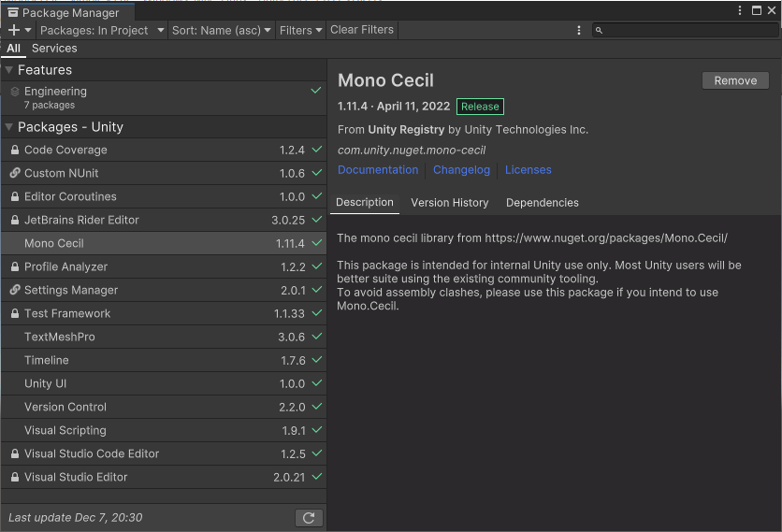
Task: Open the Changelog link
Action: tap(461, 170)
